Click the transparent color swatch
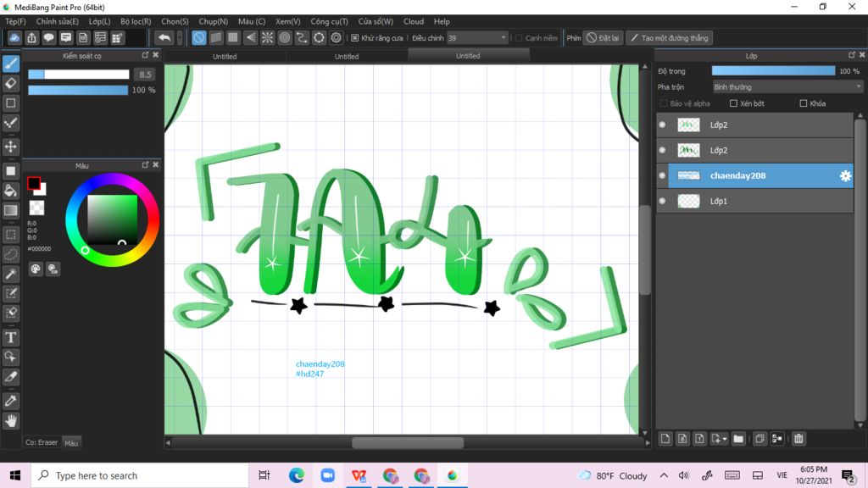Viewport: 868px width, 488px height. [36, 208]
